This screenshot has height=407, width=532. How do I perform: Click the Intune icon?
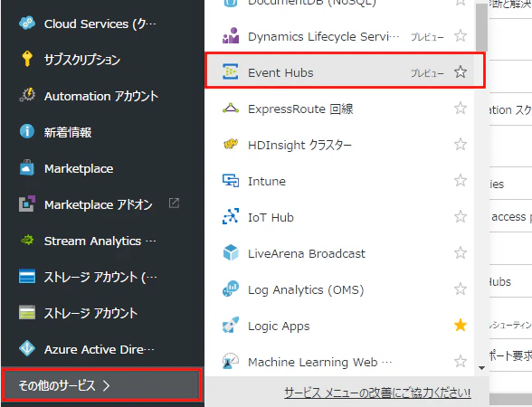point(231,181)
